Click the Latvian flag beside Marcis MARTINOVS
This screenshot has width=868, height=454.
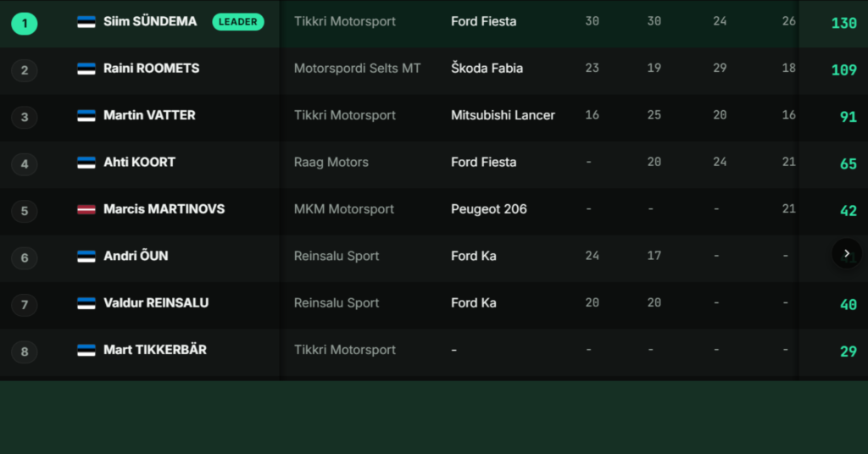point(86,209)
